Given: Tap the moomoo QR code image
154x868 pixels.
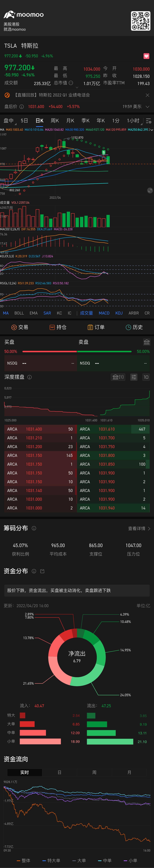Looking at the screenshot, I should click(141, 21).
